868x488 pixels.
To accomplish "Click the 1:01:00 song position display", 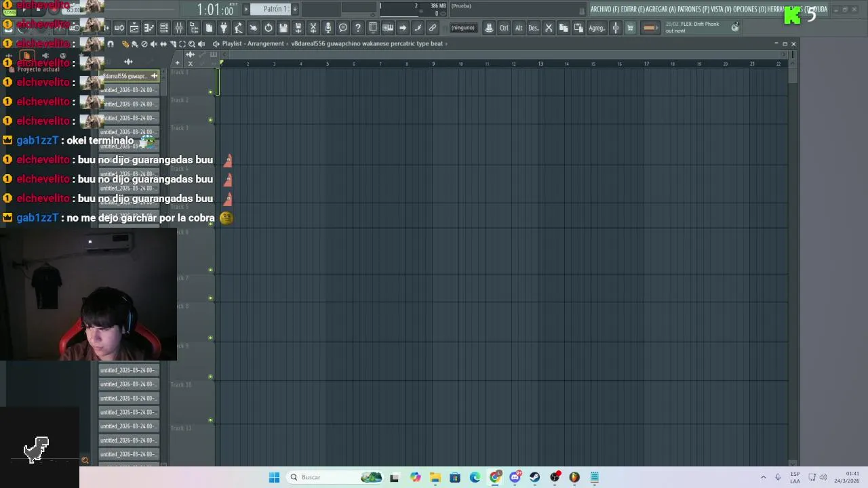I will [215, 9].
